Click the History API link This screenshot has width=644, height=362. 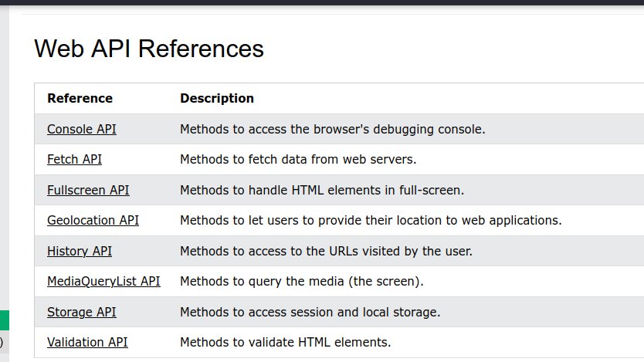click(x=80, y=251)
